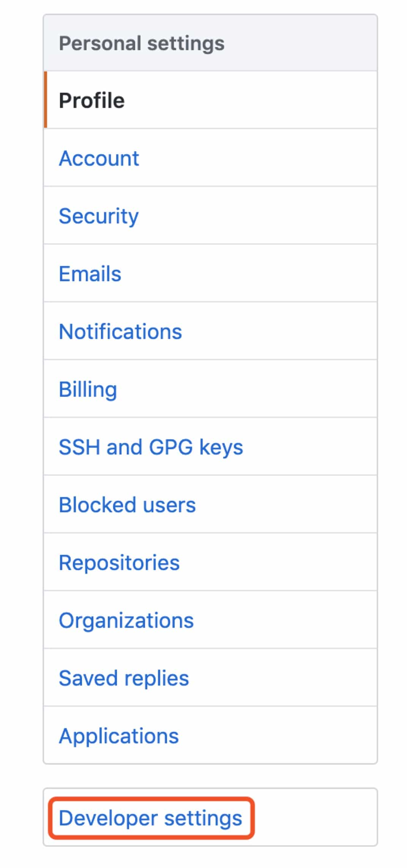Choose the Emails link in the sidebar
Screen dimensions: 407x868
click(x=90, y=274)
